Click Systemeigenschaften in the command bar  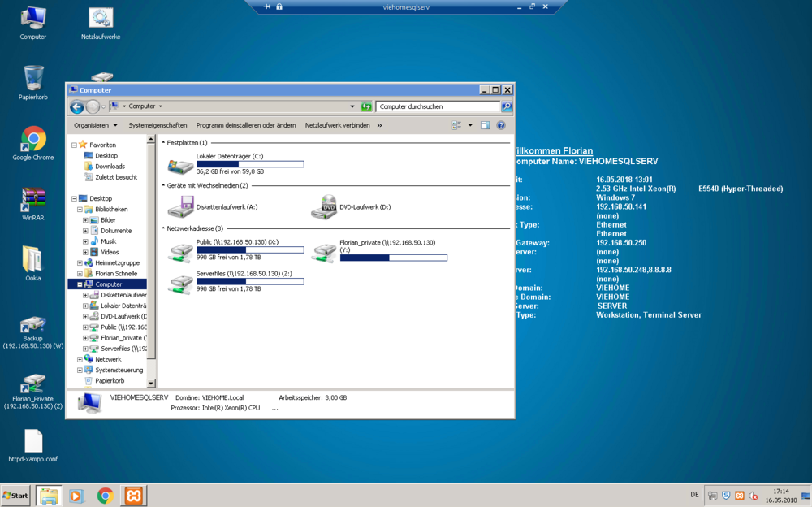pyautogui.click(x=158, y=126)
